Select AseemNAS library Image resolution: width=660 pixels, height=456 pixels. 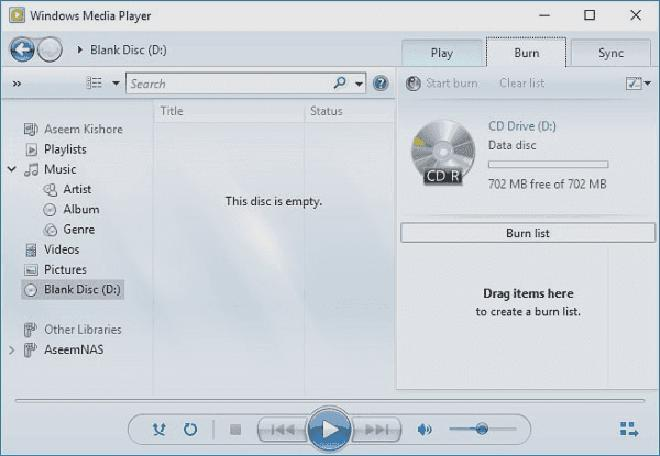pyautogui.click(x=74, y=349)
